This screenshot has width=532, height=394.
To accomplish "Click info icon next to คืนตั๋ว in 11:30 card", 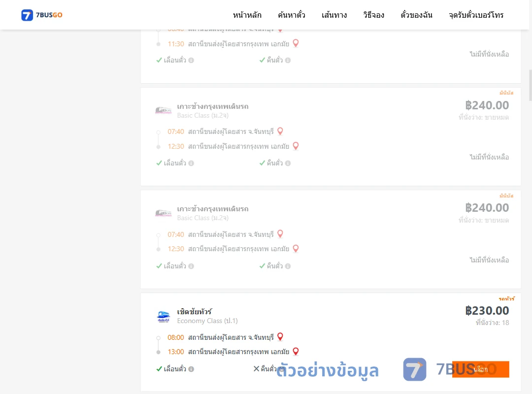I will (288, 61).
